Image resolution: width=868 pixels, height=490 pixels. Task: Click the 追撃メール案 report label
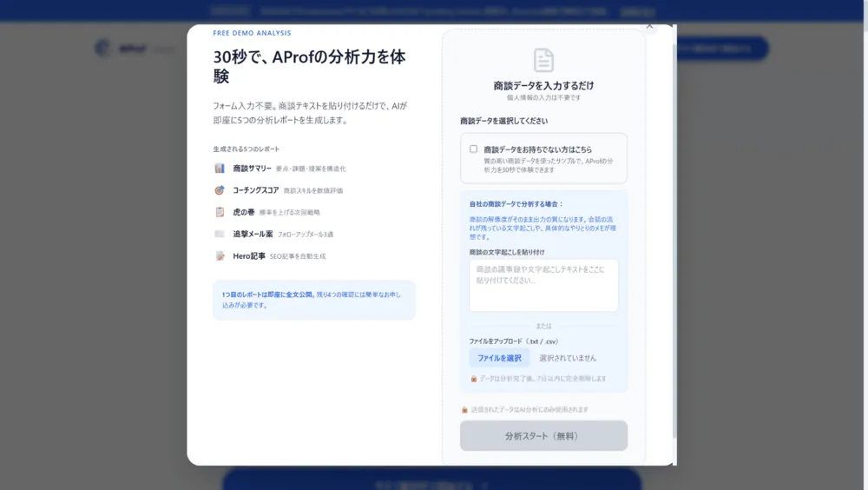coord(253,234)
